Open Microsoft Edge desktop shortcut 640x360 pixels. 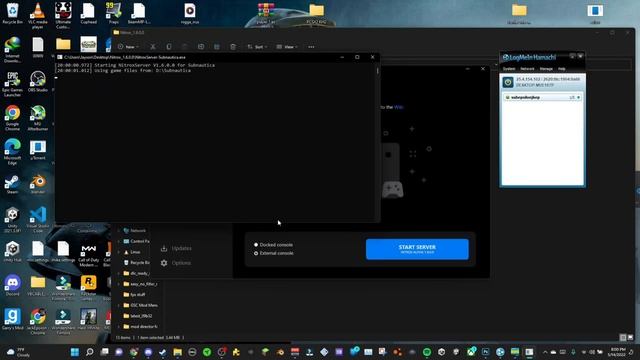coord(12,151)
